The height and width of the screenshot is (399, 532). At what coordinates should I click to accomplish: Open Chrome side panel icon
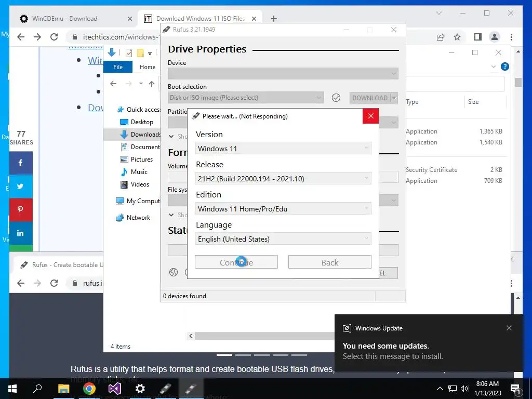pyautogui.click(x=478, y=37)
